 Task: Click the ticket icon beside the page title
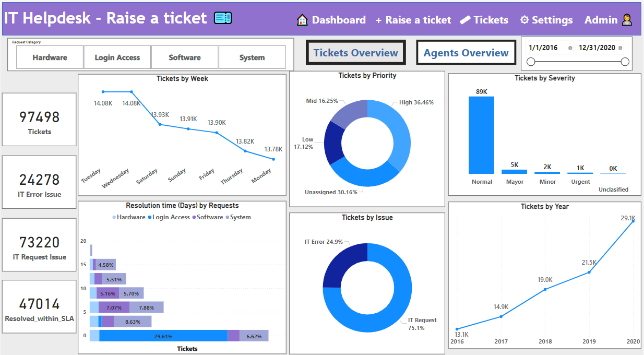[223, 18]
